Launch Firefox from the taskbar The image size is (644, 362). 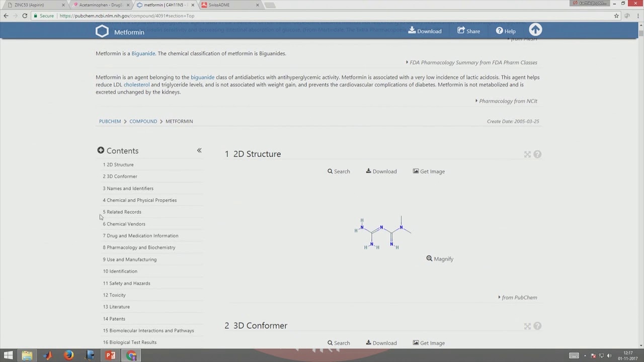click(69, 355)
